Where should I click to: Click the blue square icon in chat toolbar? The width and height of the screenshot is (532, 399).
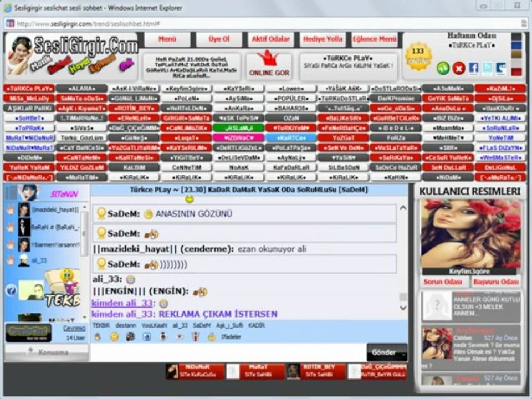[x=147, y=337]
